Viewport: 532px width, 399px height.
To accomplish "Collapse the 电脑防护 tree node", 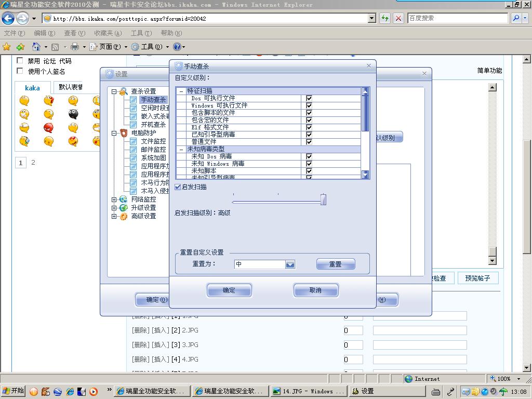I will (114, 133).
